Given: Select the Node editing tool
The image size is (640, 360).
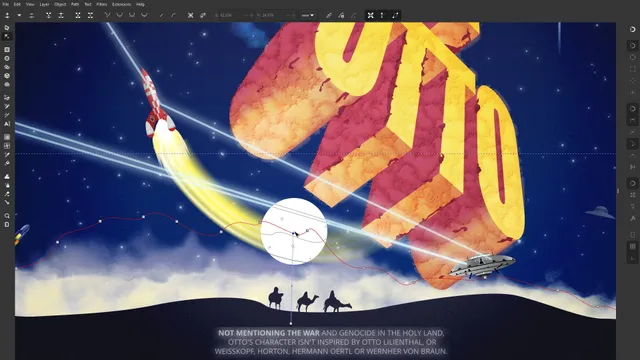Looking at the screenshot, I should (x=7, y=37).
